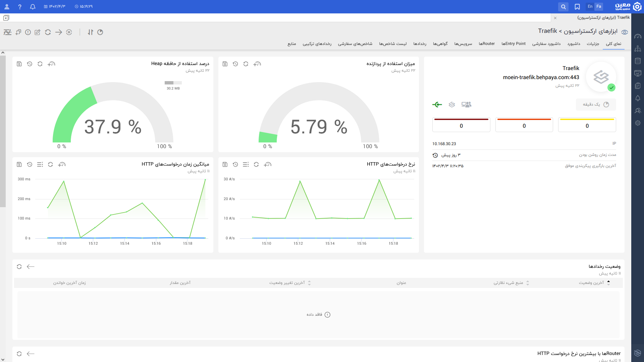Click the refresh toolbar icon
Viewport: 644px width, 362px height.
pos(48,32)
